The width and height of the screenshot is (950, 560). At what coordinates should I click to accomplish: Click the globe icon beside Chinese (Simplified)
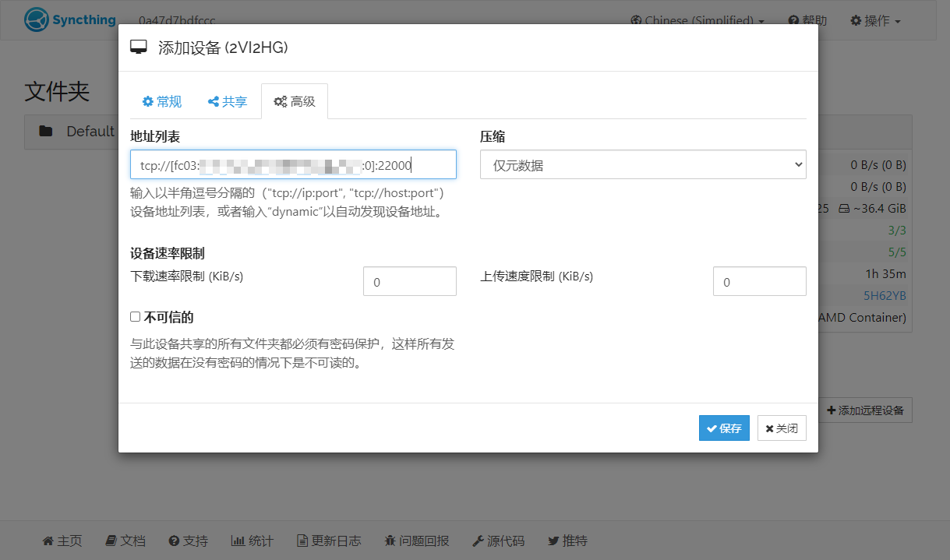pos(635,21)
